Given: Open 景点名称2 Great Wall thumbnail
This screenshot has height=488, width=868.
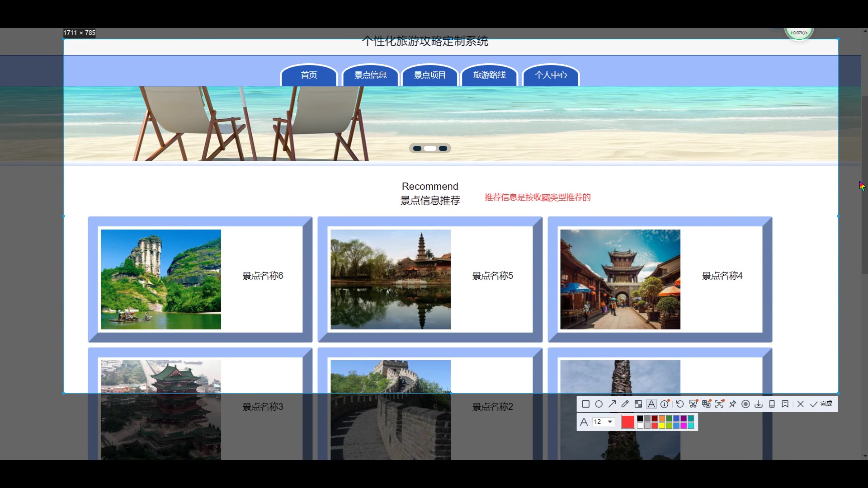Looking at the screenshot, I should point(391,410).
